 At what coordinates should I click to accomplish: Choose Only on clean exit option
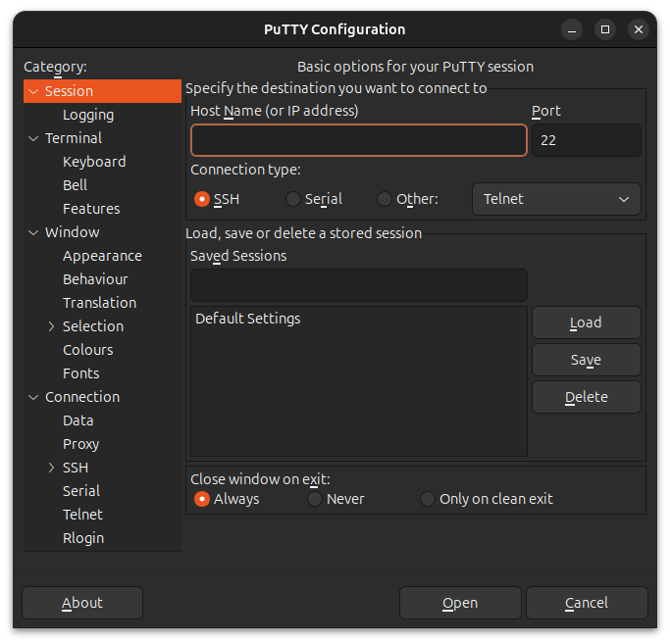(428, 499)
